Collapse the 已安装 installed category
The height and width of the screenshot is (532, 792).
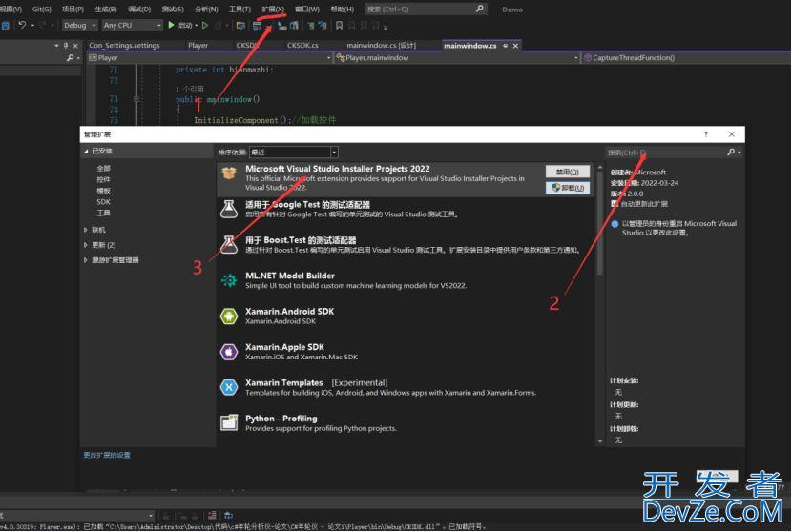(x=86, y=151)
